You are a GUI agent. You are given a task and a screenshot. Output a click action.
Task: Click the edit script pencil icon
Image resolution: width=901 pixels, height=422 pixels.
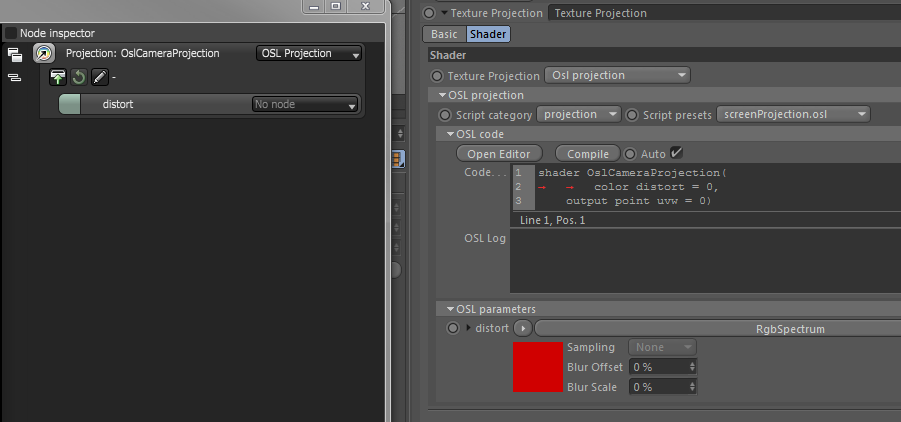click(100, 77)
